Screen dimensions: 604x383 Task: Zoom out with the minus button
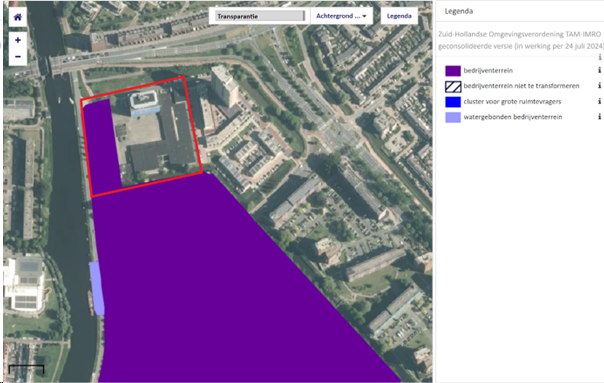[18, 57]
